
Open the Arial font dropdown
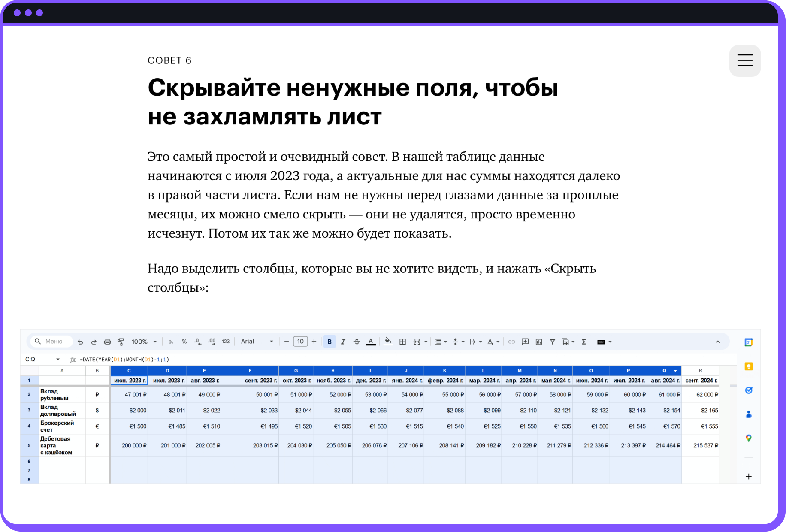[x=257, y=342]
